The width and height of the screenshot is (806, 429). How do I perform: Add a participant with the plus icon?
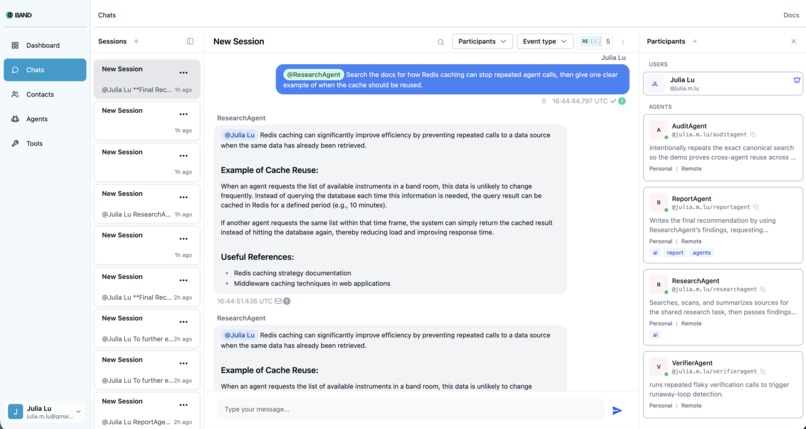pos(694,41)
